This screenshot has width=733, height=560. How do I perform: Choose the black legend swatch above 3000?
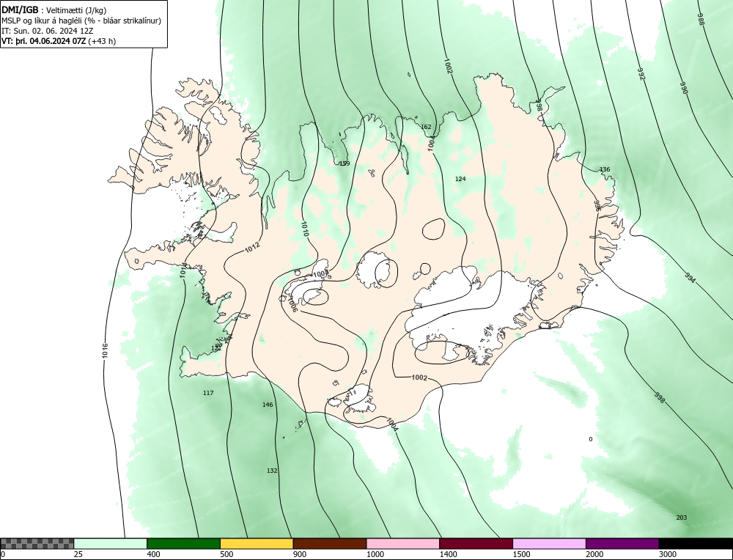point(696,544)
